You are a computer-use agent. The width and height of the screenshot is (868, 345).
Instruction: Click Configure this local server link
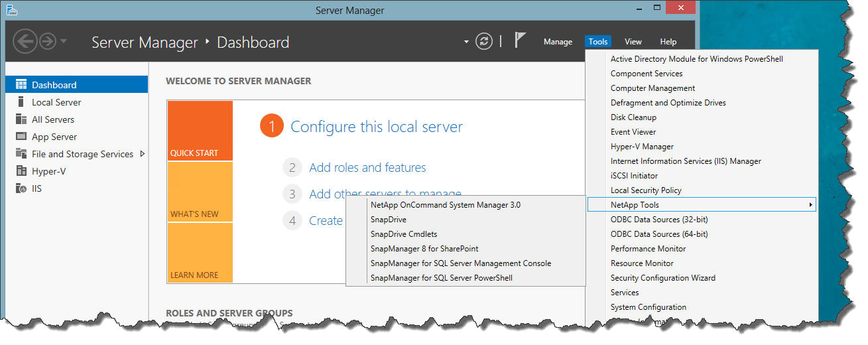(x=377, y=127)
